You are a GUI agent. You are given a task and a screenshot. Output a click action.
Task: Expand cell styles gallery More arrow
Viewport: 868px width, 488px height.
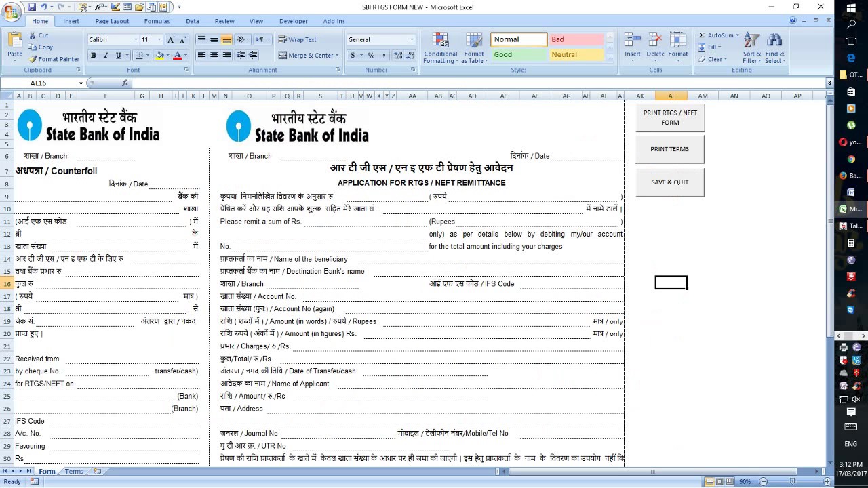click(610, 59)
